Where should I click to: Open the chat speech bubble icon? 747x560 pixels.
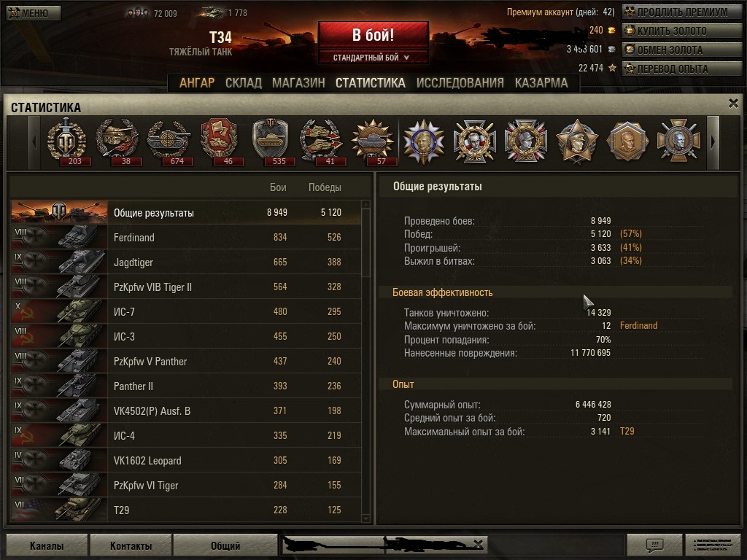tap(654, 544)
